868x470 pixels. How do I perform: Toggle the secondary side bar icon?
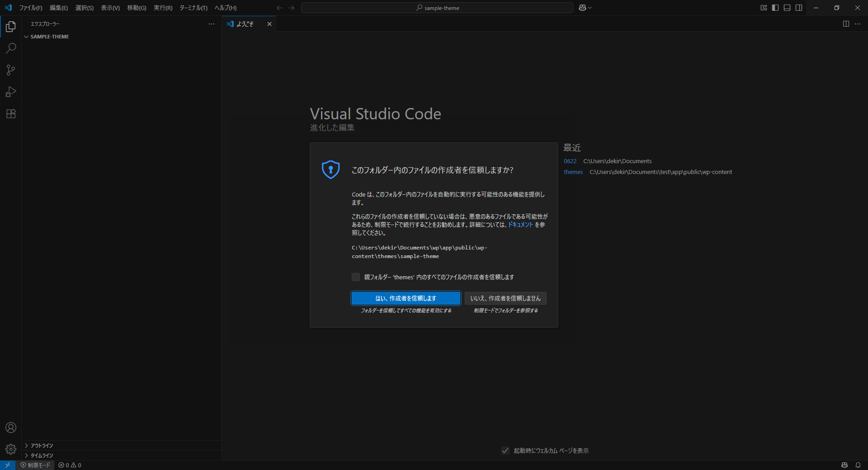tap(799, 8)
